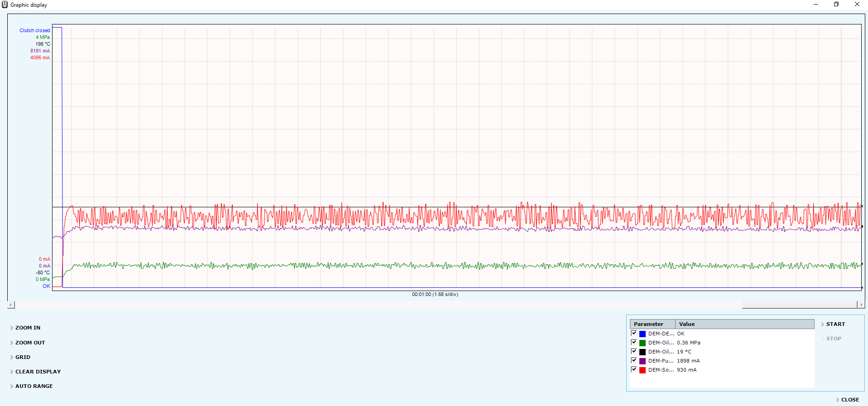Click the red DEM-So color swatch
Image resolution: width=868 pixels, height=406 pixels.
click(642, 370)
